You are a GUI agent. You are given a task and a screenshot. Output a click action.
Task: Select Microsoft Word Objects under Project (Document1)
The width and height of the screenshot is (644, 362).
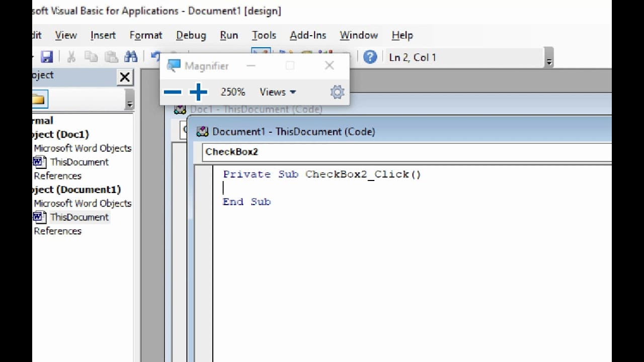point(83,204)
